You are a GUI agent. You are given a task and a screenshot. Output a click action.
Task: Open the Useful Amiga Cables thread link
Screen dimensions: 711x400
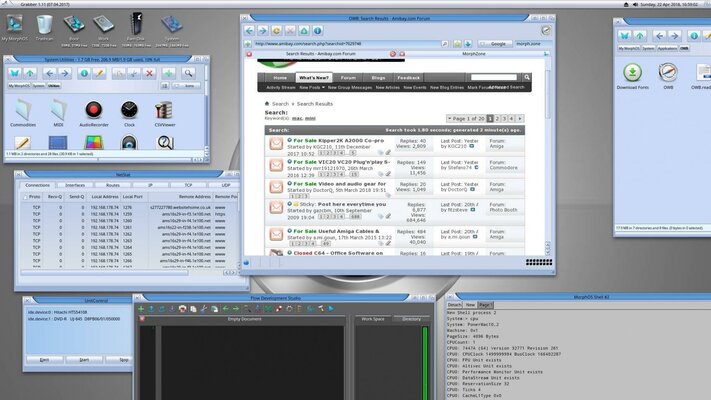[348, 231]
